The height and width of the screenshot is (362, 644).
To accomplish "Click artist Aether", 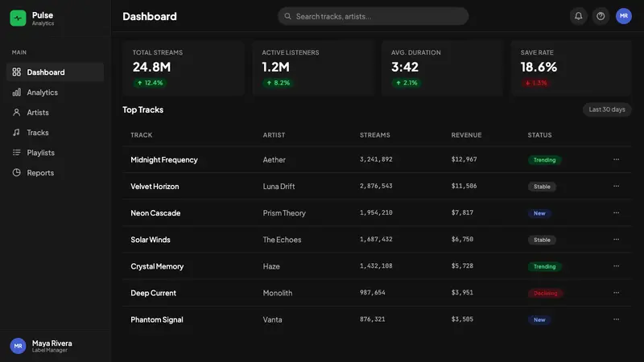I will 274,159.
